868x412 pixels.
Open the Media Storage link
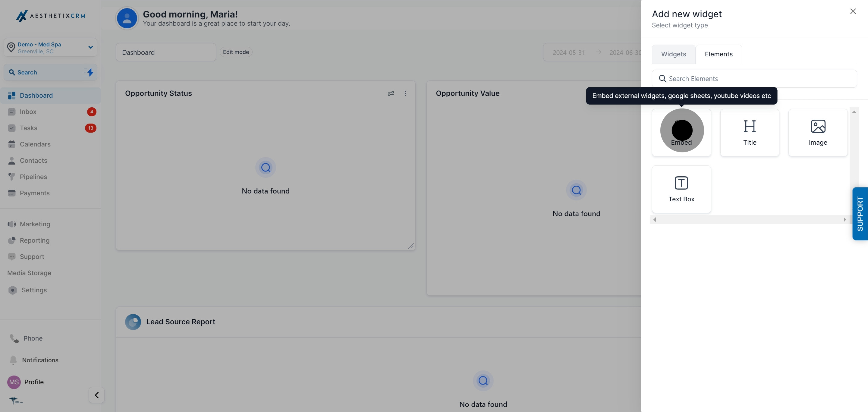coord(29,273)
